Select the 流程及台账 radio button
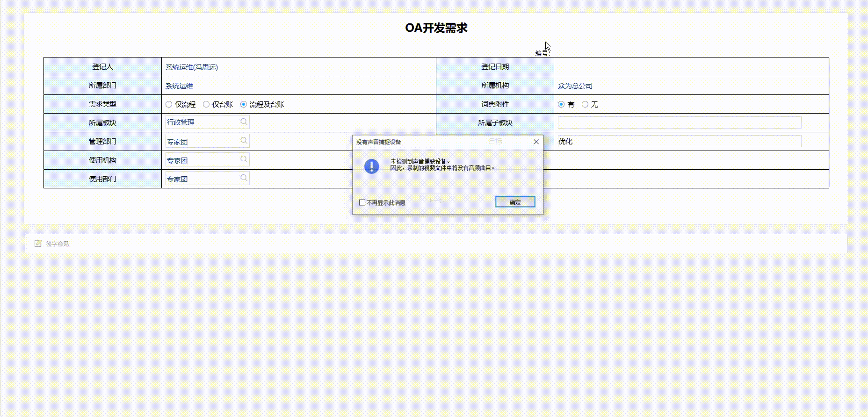 [x=244, y=104]
